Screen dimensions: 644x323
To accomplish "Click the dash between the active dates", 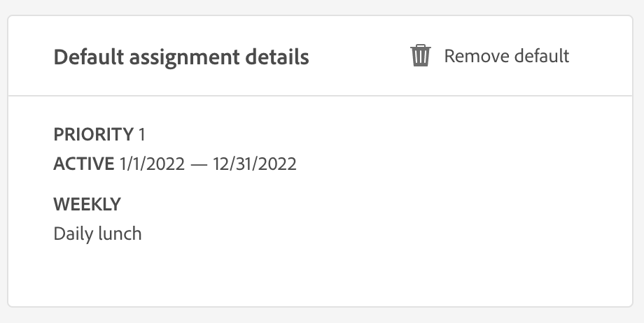I will click(198, 165).
